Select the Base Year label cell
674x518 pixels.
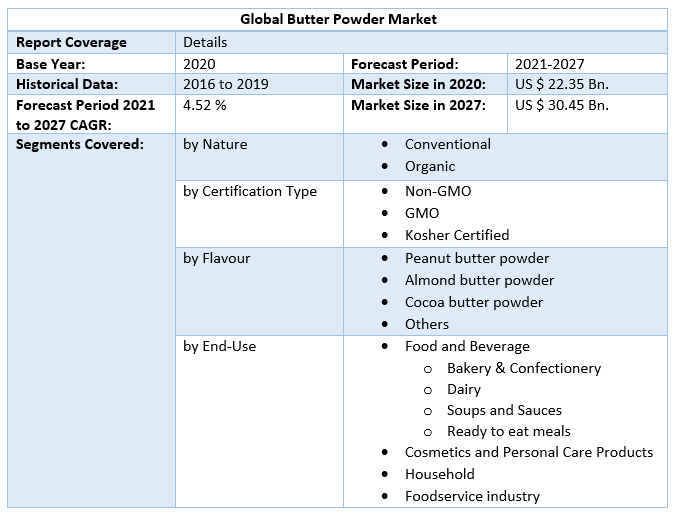click(x=52, y=63)
